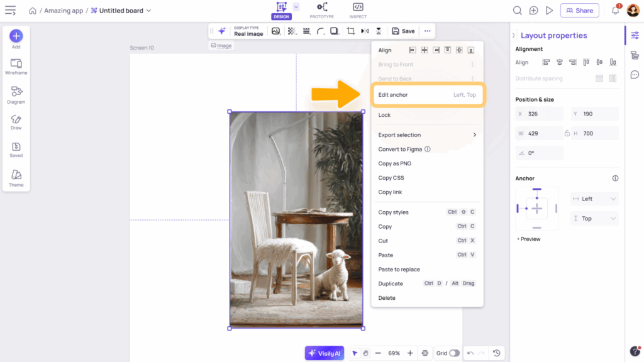Click the notifications bell icon
644x362 pixels.
(616, 11)
